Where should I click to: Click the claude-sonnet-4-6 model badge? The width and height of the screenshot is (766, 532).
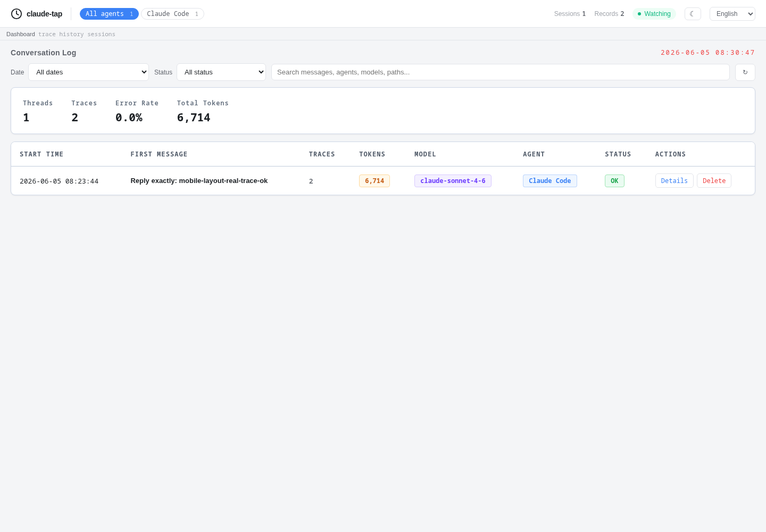[x=453, y=181]
